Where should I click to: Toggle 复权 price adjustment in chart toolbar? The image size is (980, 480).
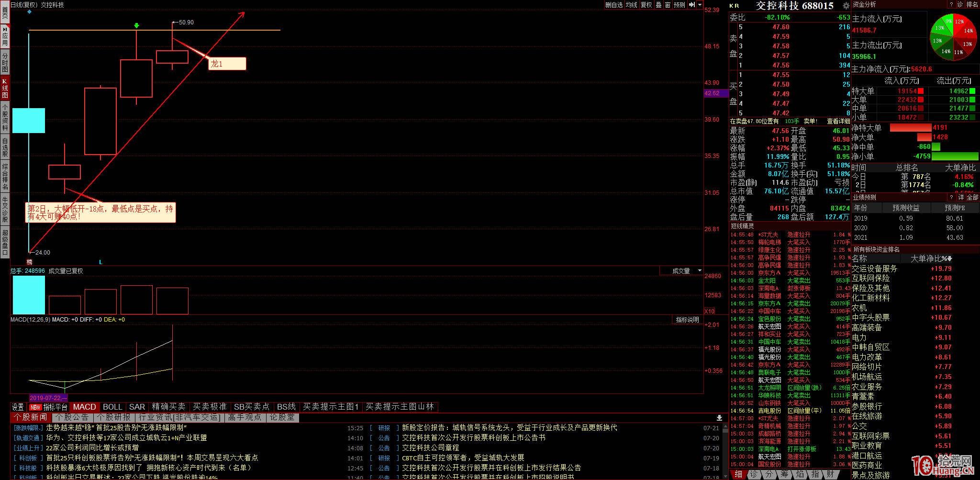(646, 5)
